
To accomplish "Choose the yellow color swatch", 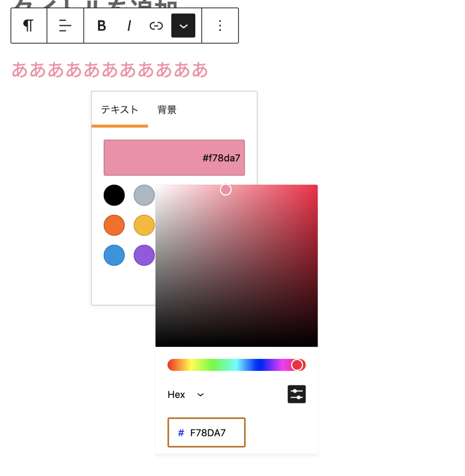I will pos(144,225).
